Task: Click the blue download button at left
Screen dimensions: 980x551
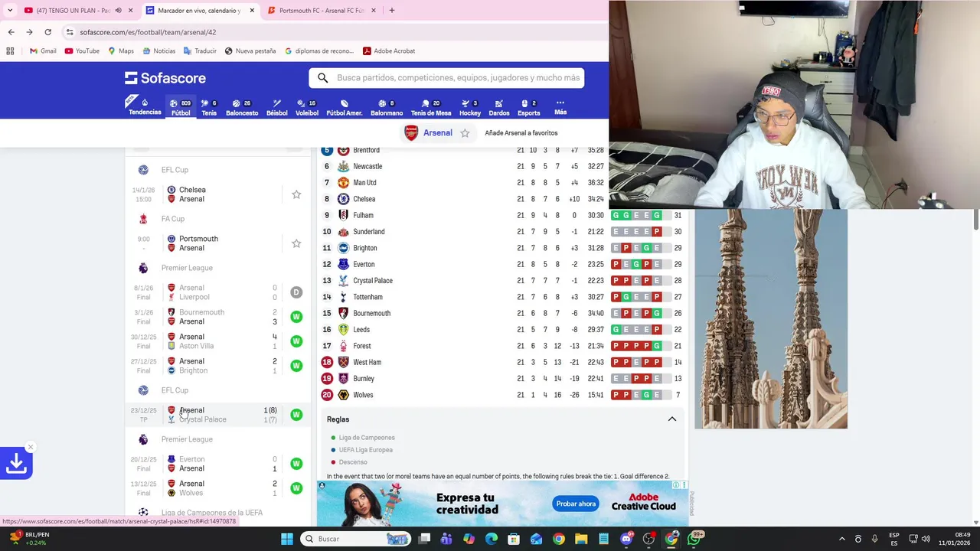Action: pos(16,463)
